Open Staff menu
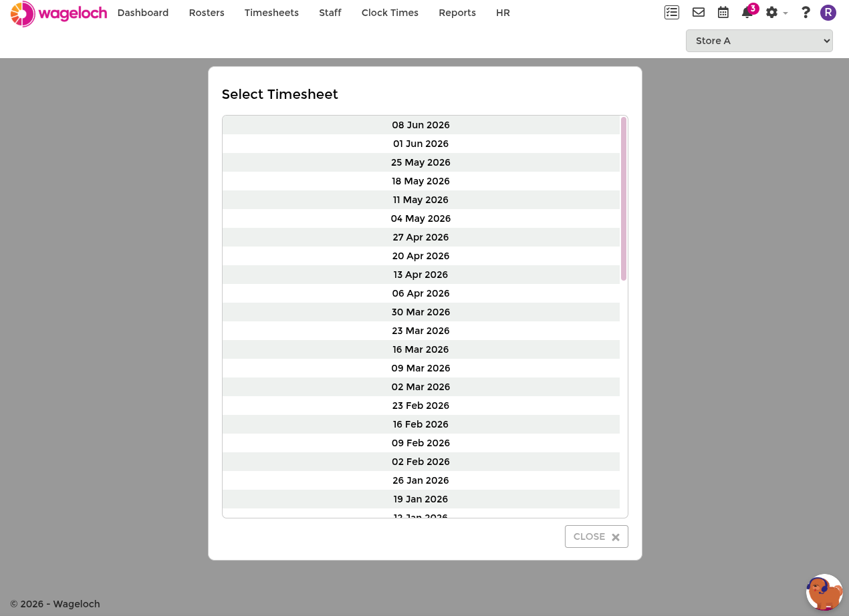 330,13
